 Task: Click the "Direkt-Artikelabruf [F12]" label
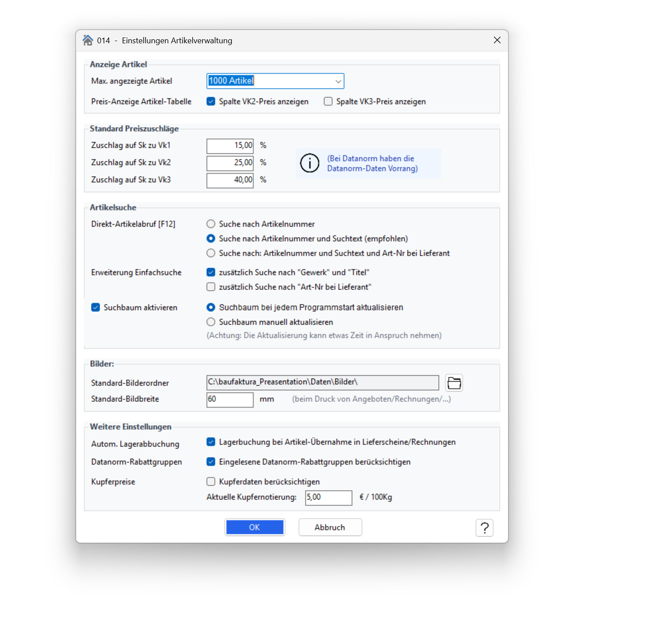pyautogui.click(x=133, y=224)
